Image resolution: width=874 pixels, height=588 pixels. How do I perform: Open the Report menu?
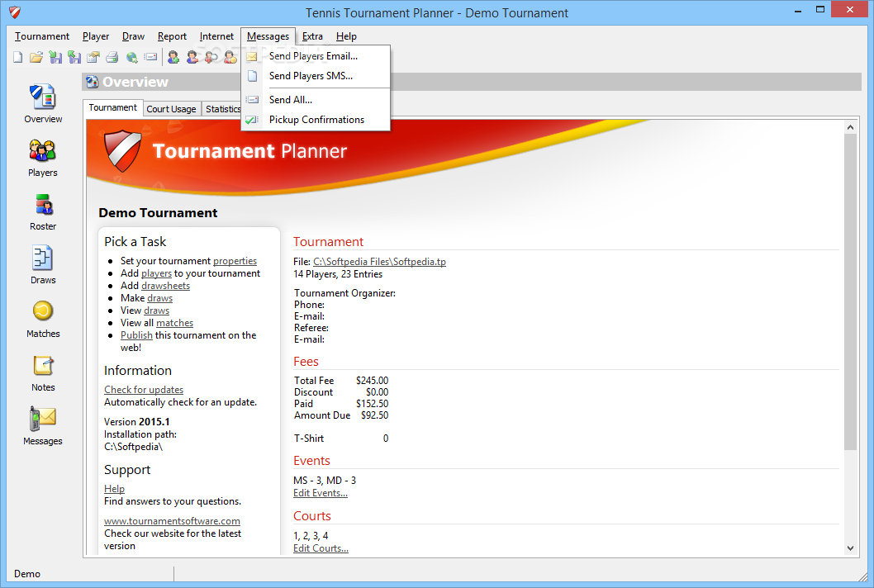pyautogui.click(x=172, y=36)
